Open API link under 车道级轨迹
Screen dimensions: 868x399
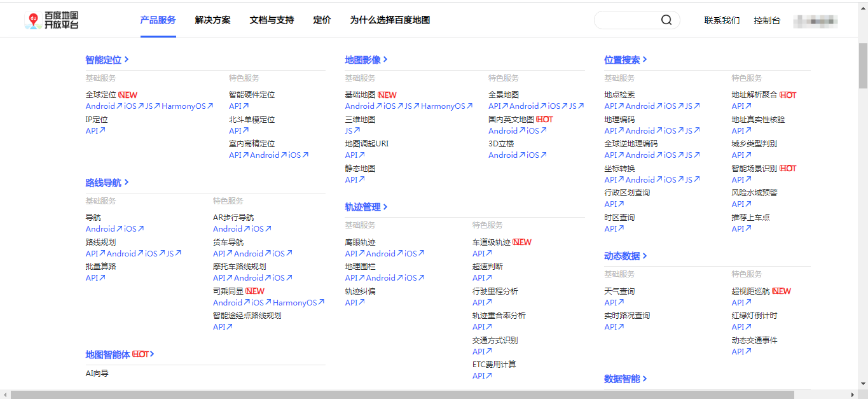[x=483, y=253]
